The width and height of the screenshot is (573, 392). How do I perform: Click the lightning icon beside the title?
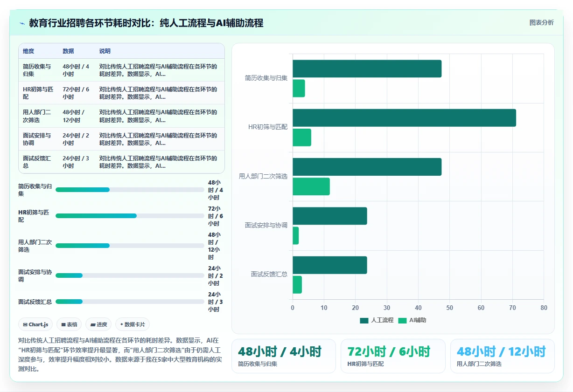[22, 23]
